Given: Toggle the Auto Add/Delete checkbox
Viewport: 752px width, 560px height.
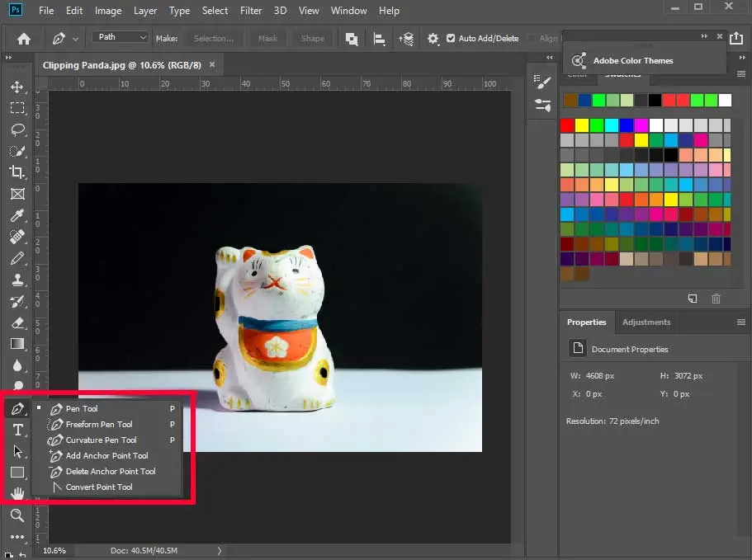Looking at the screenshot, I should [451, 38].
